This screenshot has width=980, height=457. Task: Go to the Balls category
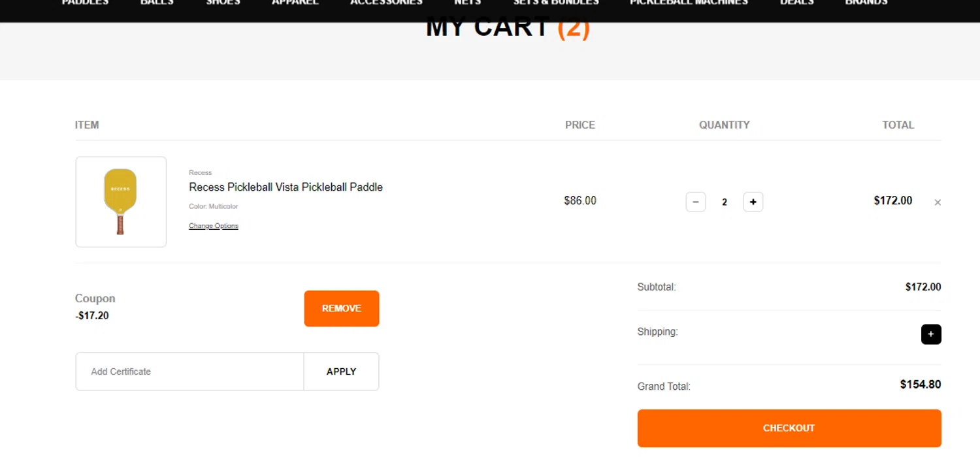157,3
